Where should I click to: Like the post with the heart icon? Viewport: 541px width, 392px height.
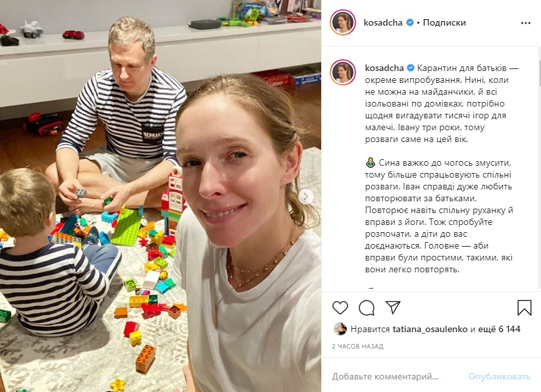click(x=340, y=308)
